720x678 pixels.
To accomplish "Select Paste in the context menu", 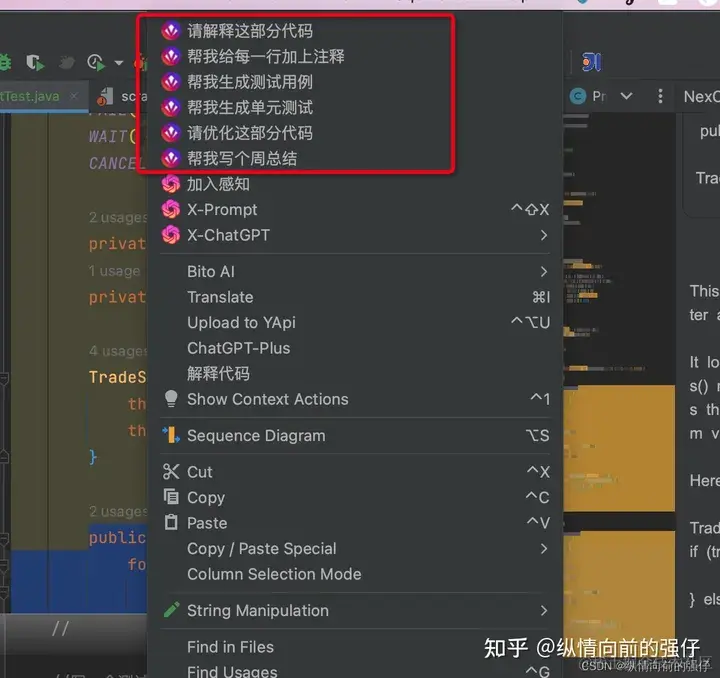I will click(354, 523).
